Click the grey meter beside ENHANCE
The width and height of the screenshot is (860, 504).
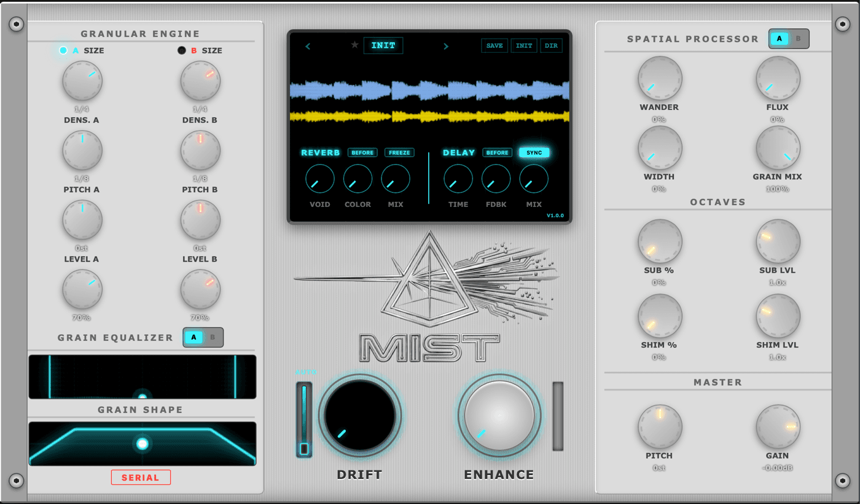pyautogui.click(x=558, y=416)
